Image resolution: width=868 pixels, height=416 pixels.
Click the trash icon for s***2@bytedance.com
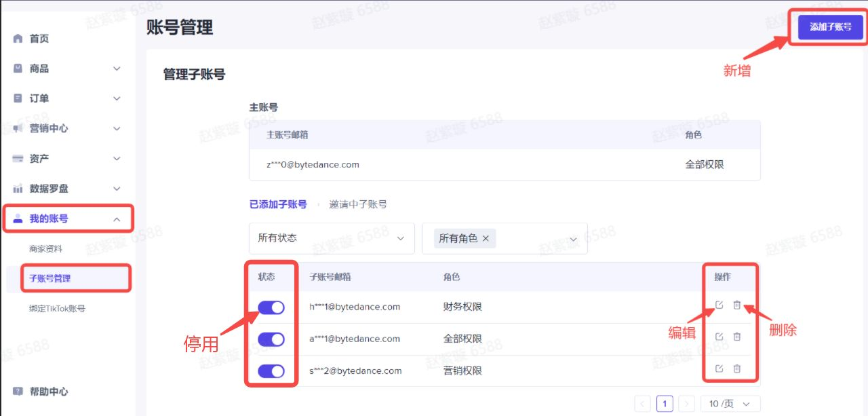click(x=737, y=368)
